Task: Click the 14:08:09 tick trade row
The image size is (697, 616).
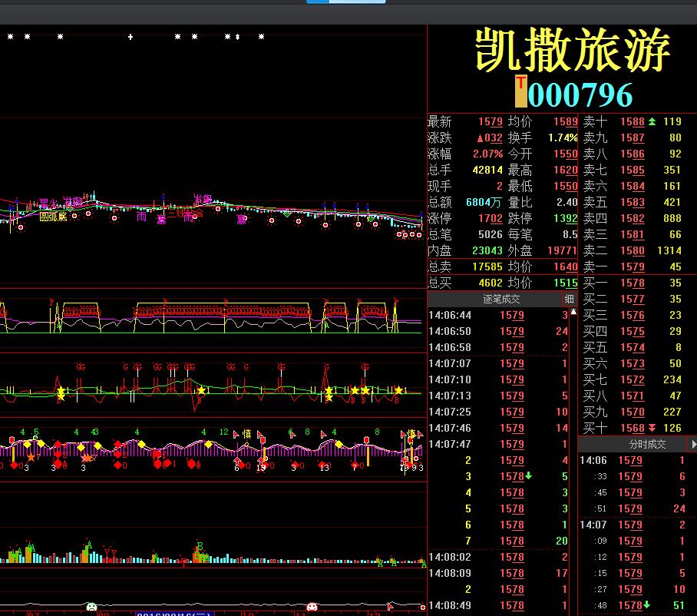Action: click(498, 573)
